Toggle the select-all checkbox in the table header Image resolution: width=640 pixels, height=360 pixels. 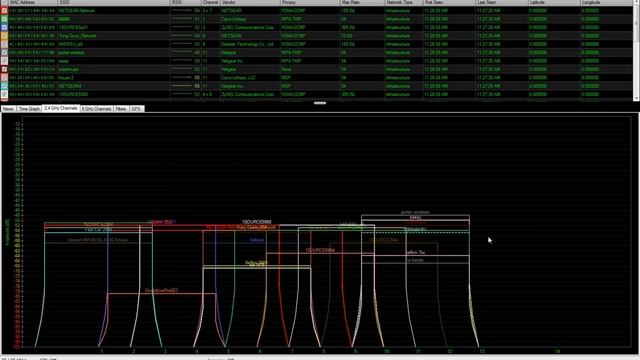coord(4,2)
